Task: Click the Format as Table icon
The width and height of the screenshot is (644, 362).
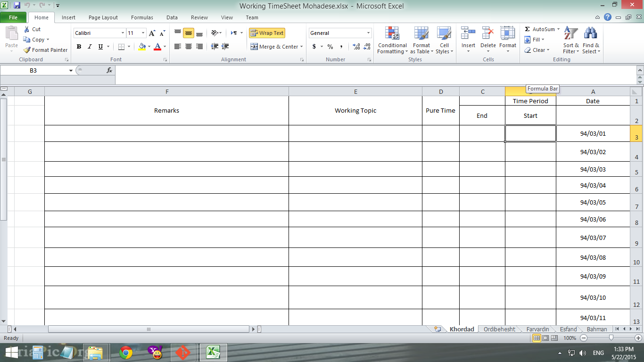Action: (421, 34)
